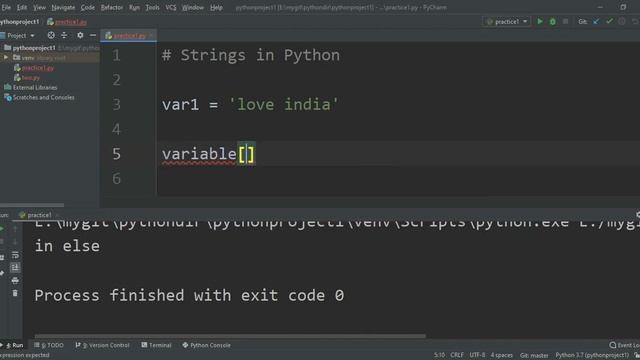Start debugging with the green bug icon
Screen dimensions: 640x360
552,22
